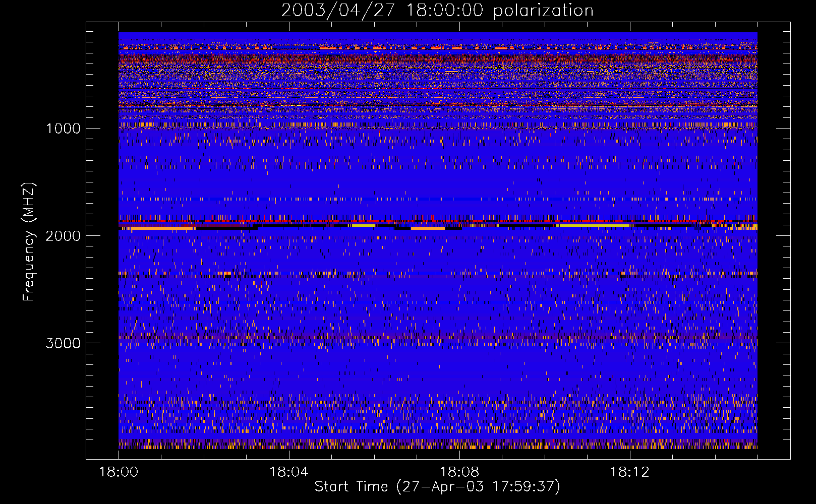Click the '18:08' time axis label
Image resolution: width=816 pixels, height=504 pixels.
click(459, 472)
